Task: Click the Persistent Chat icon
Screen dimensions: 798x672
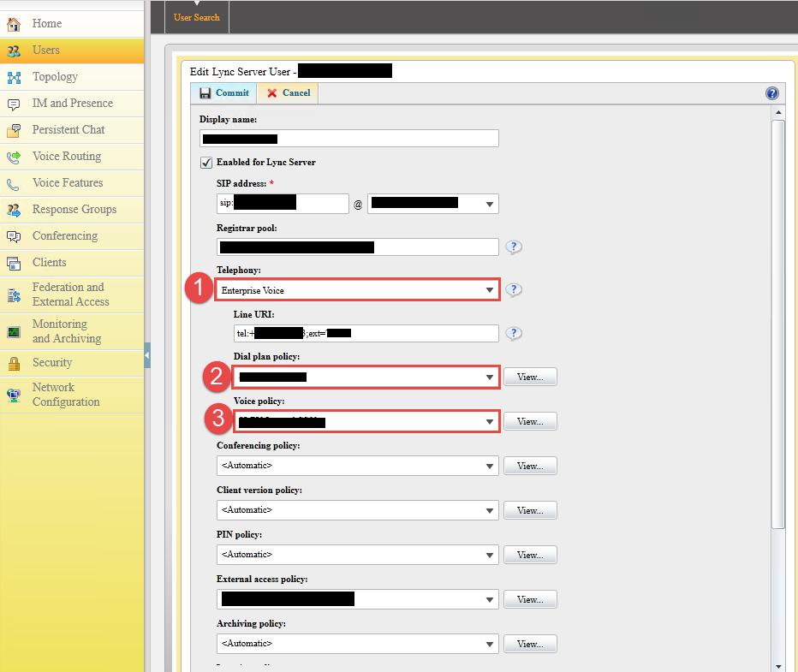Action: 14,130
